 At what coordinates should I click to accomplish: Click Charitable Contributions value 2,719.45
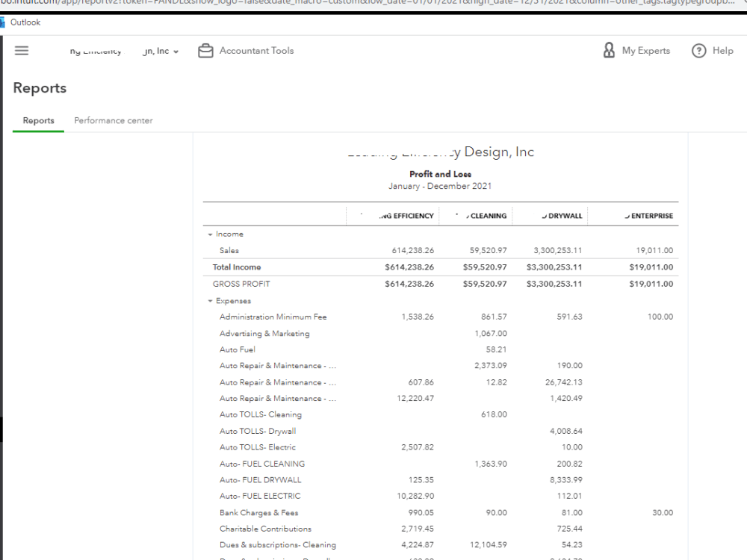[x=418, y=529]
